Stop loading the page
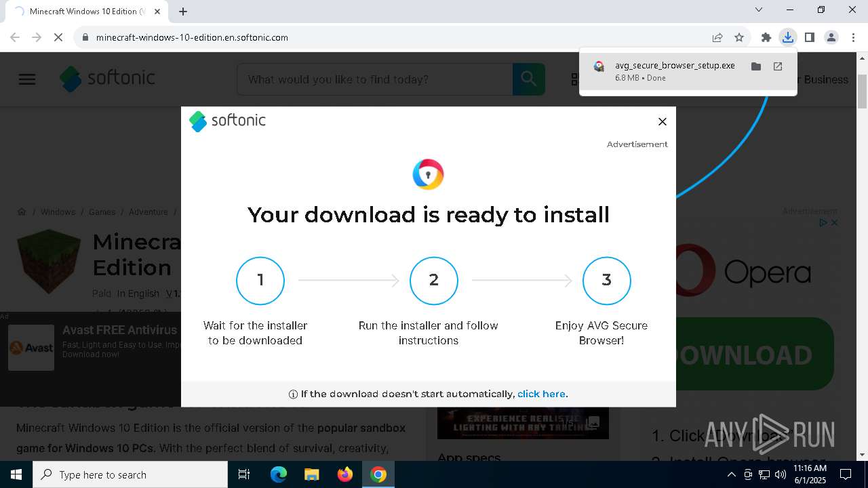 pyautogui.click(x=58, y=37)
